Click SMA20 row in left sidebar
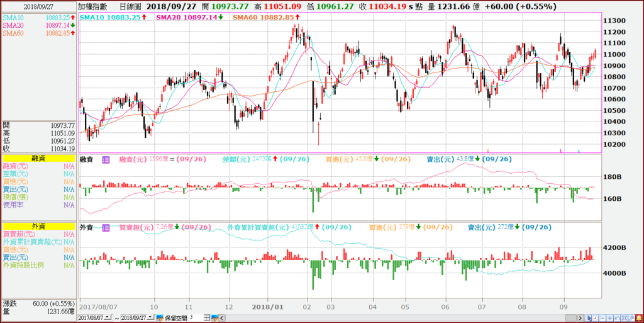The height and width of the screenshot is (323, 644). [38, 25]
